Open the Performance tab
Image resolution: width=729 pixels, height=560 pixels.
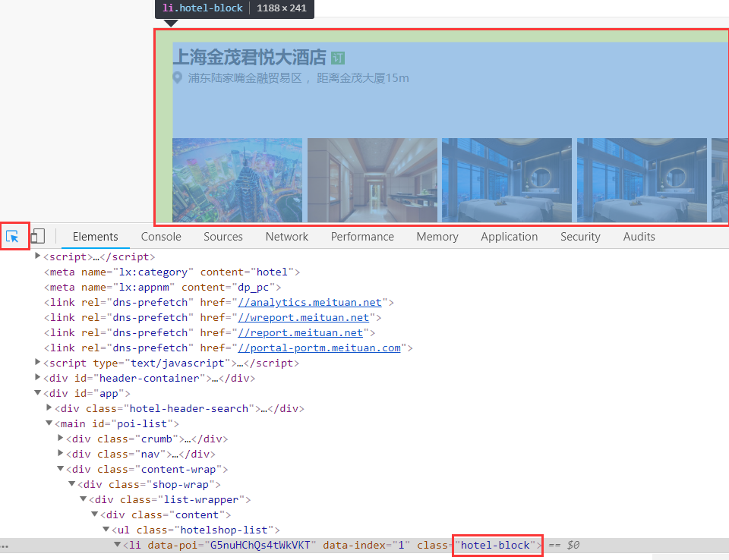click(x=362, y=237)
